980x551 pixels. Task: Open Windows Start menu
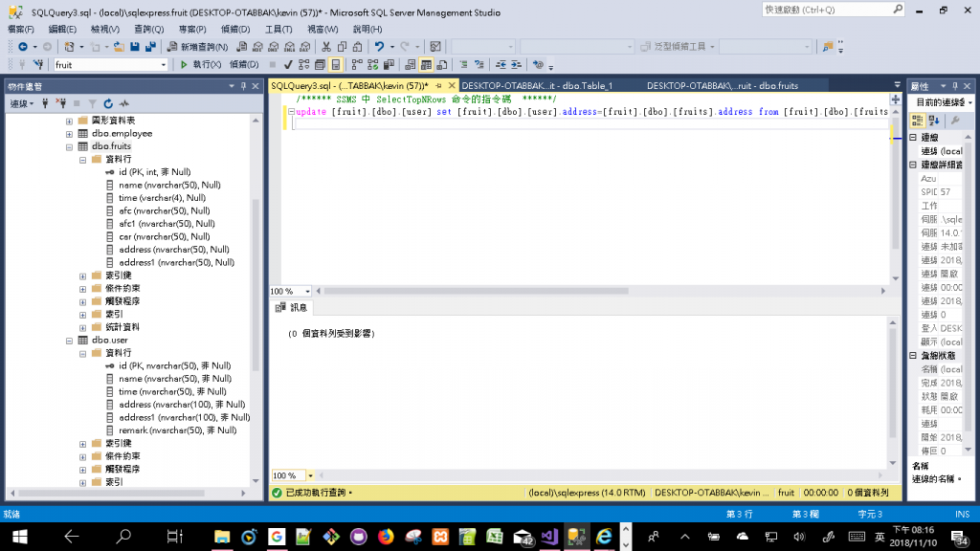tap(19, 537)
